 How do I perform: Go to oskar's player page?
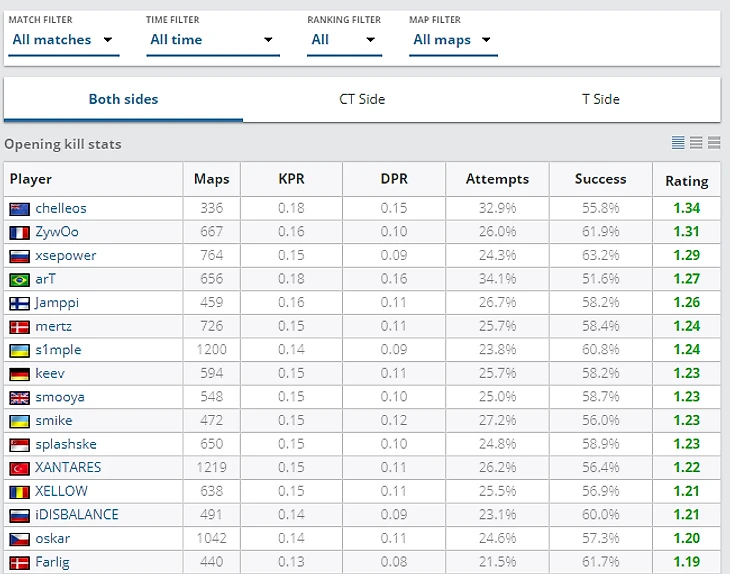[52, 538]
